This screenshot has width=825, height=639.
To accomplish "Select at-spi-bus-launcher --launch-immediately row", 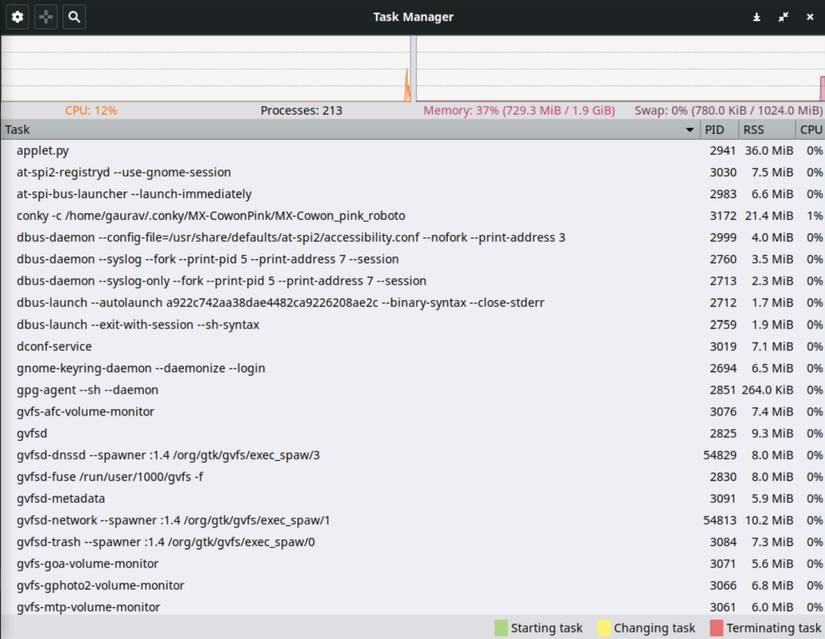I will pyautogui.click(x=412, y=194).
